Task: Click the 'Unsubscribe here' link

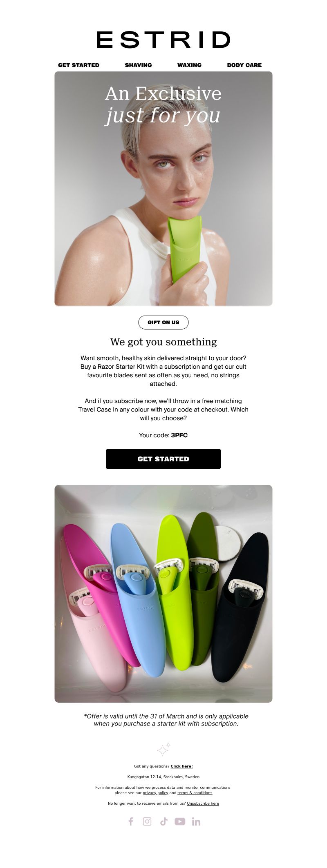Action: [203, 803]
